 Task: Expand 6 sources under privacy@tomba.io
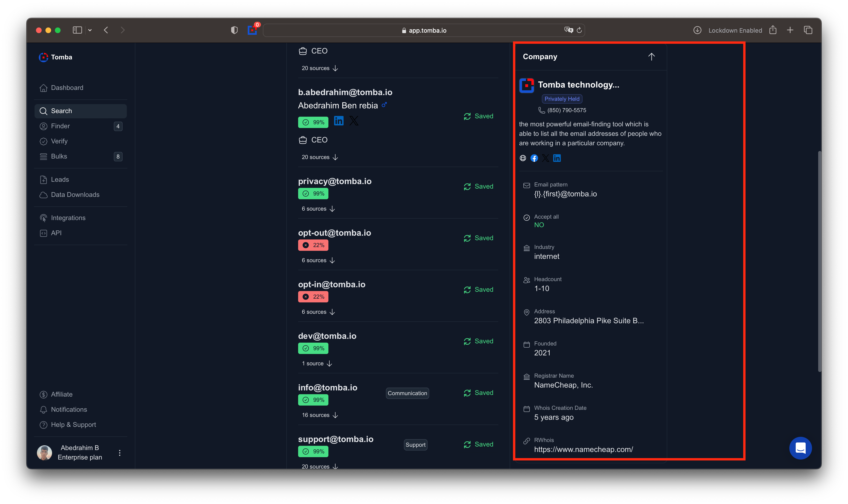(318, 208)
